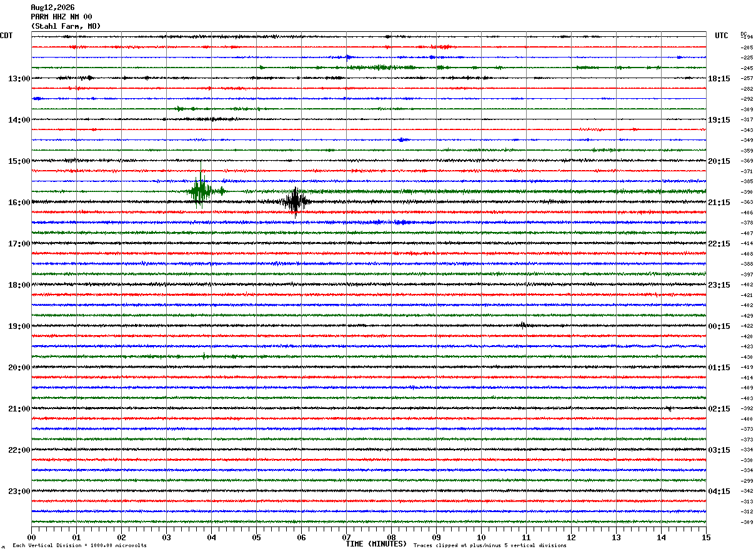Click the 13:00 CDT time label

click(19, 79)
